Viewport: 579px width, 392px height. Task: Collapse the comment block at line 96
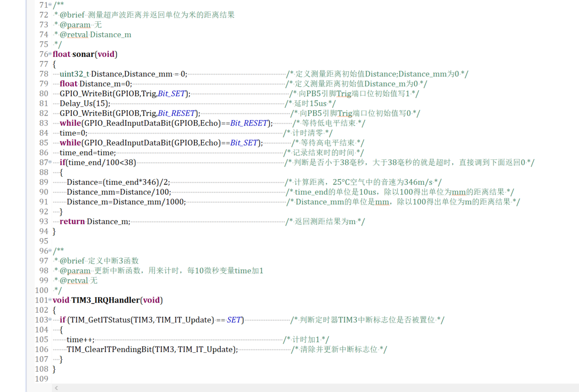(x=50, y=251)
